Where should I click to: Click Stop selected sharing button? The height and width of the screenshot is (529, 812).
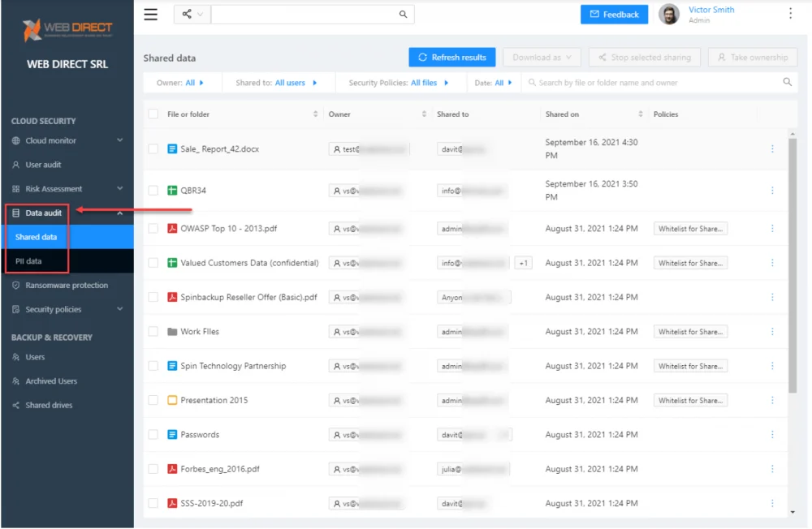tap(645, 58)
